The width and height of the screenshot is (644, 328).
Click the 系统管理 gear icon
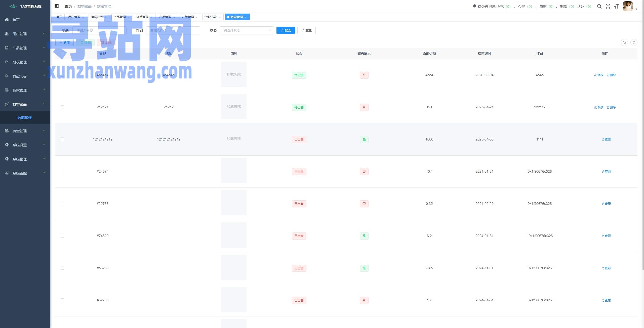pos(7,159)
